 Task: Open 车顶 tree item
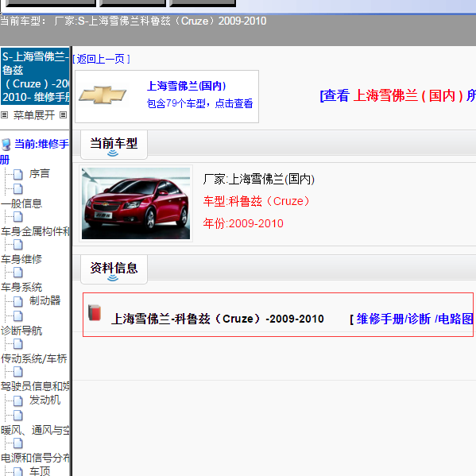(40, 471)
